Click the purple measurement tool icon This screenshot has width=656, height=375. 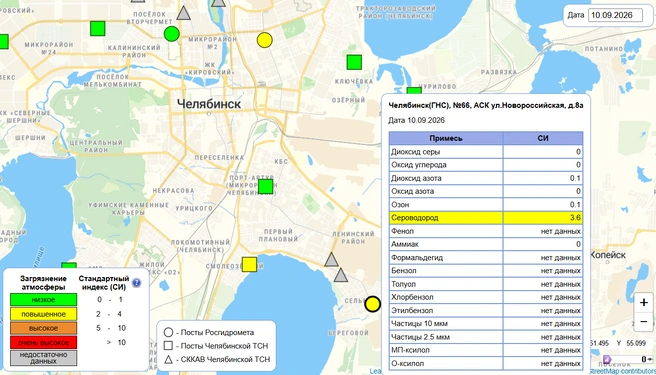(607, 359)
